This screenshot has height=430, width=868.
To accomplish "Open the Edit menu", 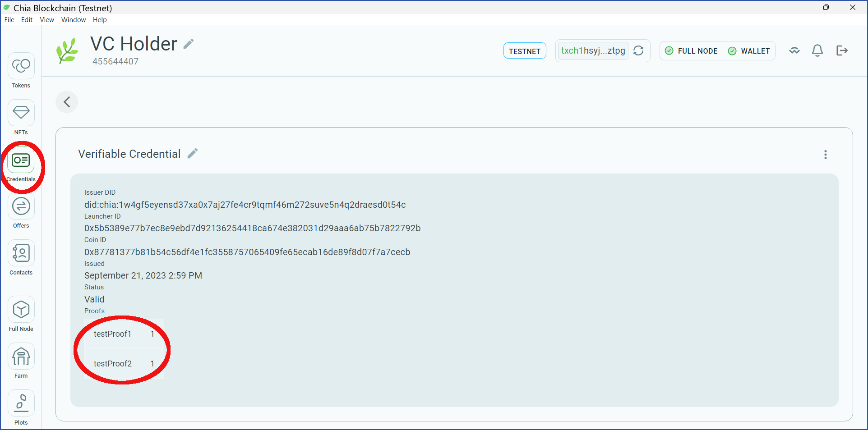I will tap(27, 20).
